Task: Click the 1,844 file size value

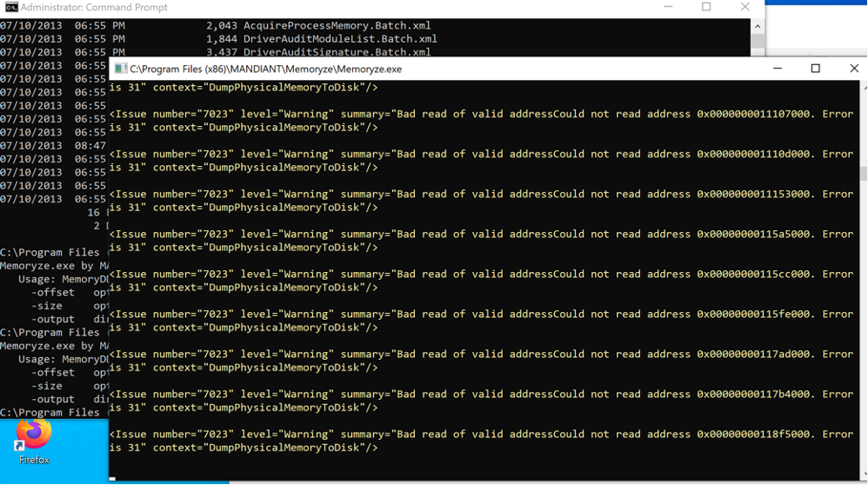Action: pos(222,39)
